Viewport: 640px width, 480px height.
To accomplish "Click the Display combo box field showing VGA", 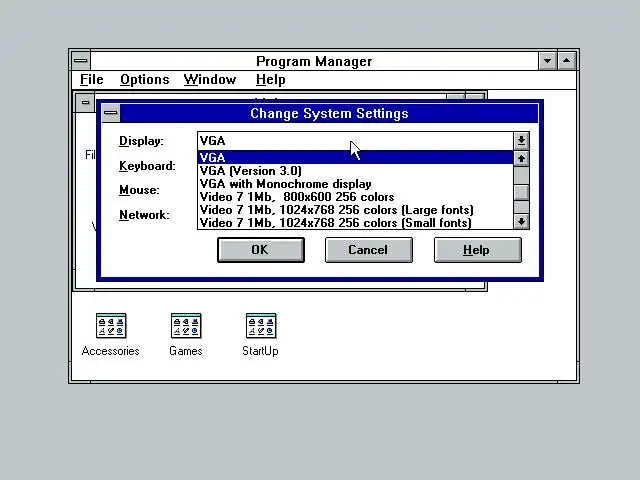I will [355, 141].
